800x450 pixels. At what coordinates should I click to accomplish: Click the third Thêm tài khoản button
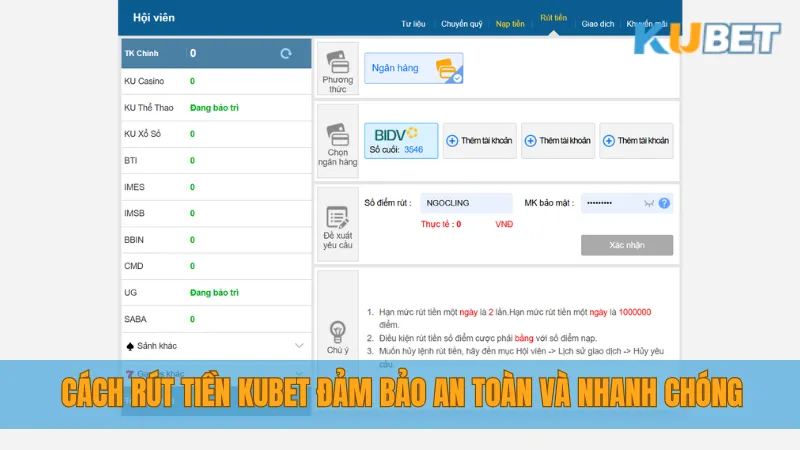(x=636, y=140)
